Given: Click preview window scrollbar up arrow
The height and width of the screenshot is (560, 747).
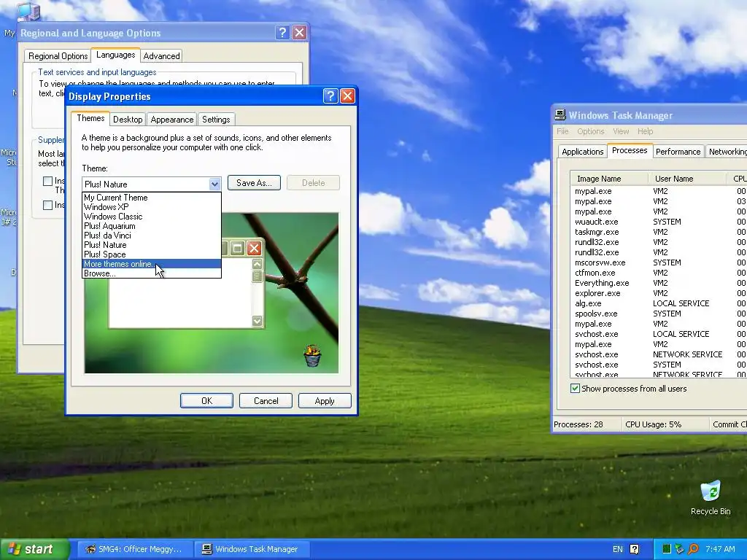Looking at the screenshot, I should 257,264.
